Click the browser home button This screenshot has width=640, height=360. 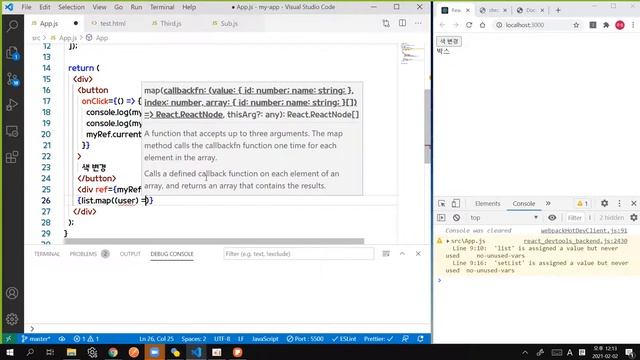(482, 25)
